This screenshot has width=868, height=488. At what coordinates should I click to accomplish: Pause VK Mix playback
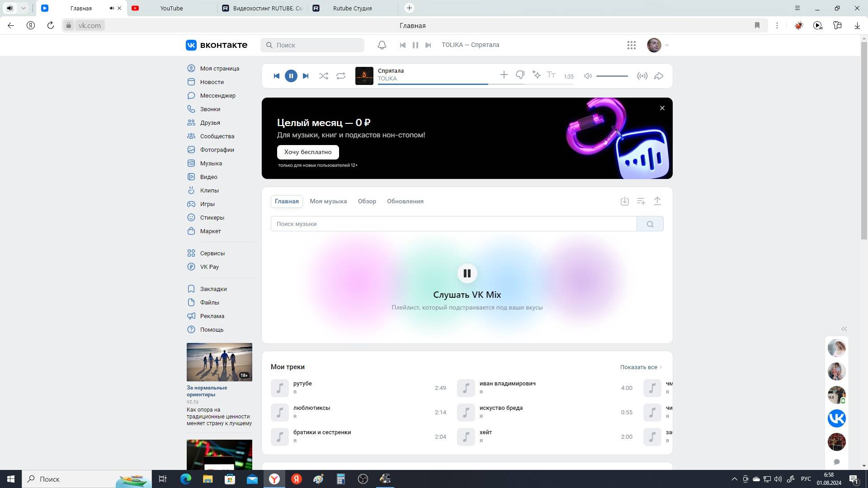467,273
